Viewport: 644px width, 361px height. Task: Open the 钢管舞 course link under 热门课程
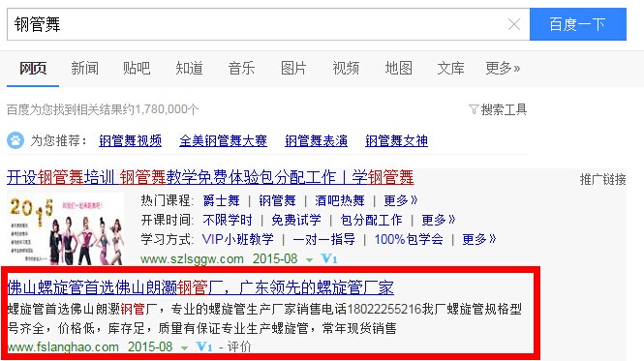coord(277,201)
